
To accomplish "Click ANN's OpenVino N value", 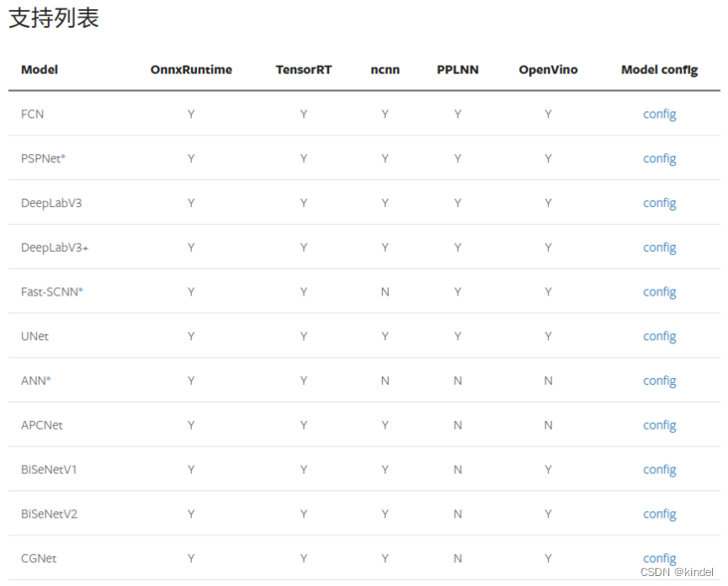I will pyautogui.click(x=548, y=381).
